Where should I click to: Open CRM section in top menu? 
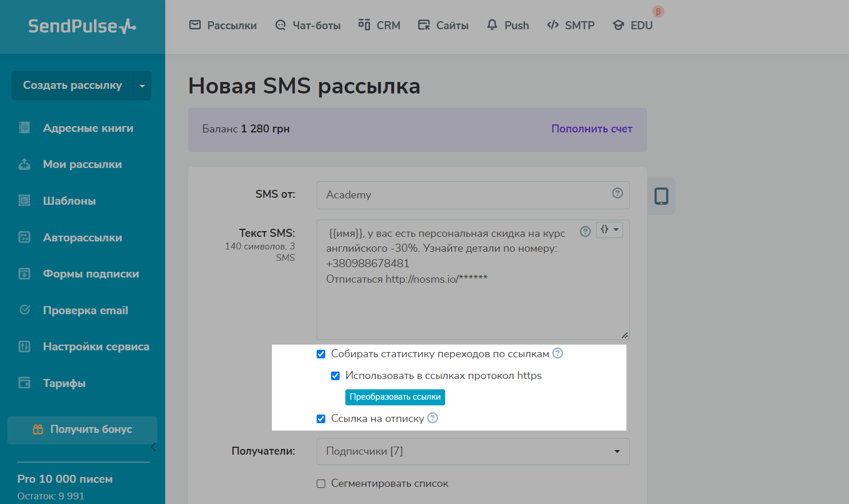point(379,25)
